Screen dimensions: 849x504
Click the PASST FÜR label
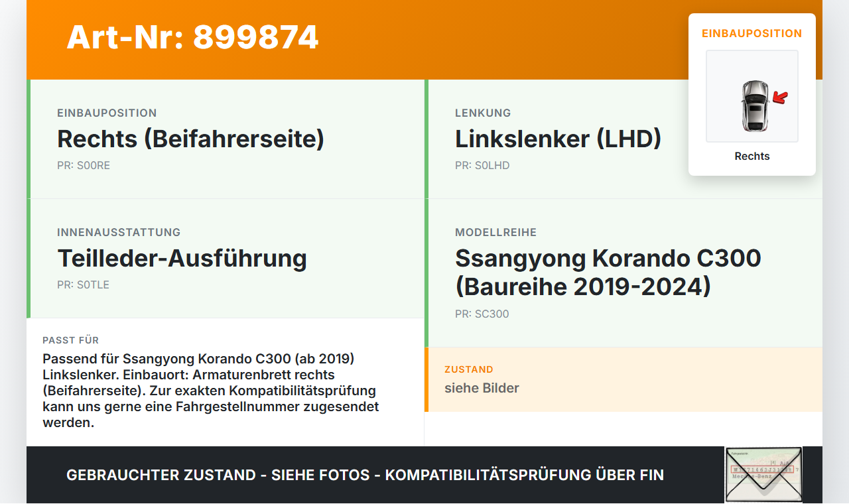70,340
